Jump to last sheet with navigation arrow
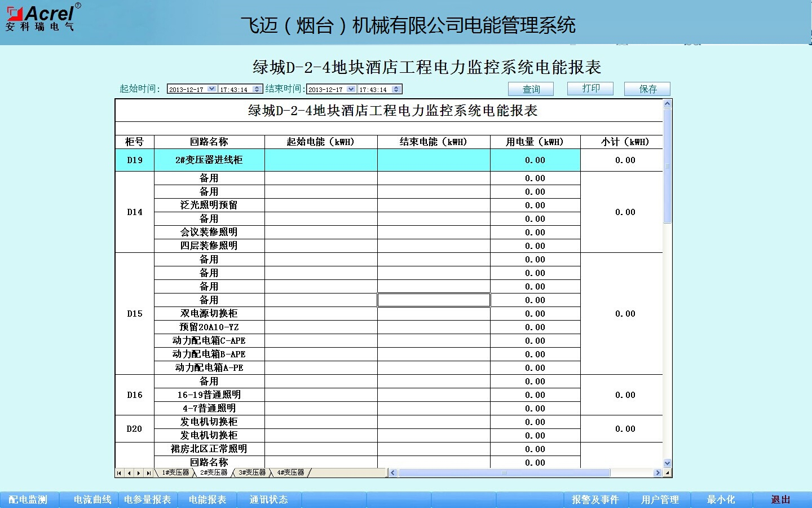The height and width of the screenshot is (508, 812). pos(149,473)
